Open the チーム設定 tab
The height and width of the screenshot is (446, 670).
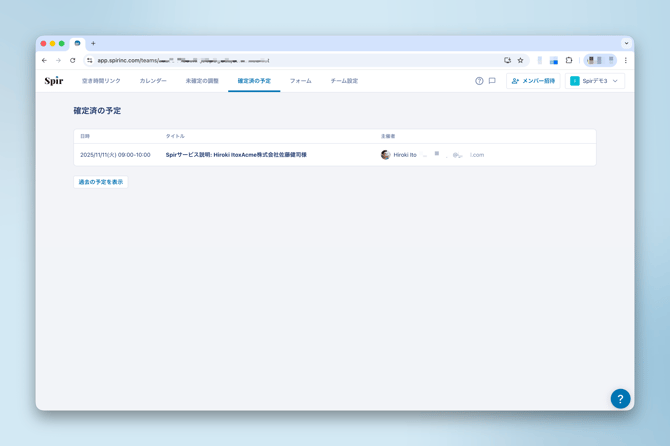[344, 81]
